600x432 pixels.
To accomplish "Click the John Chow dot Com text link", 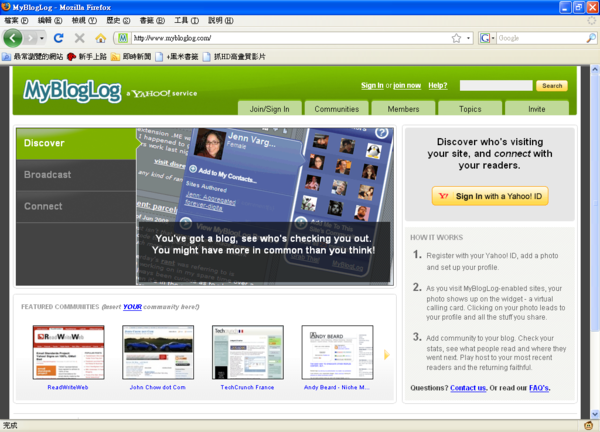I will (158, 387).
